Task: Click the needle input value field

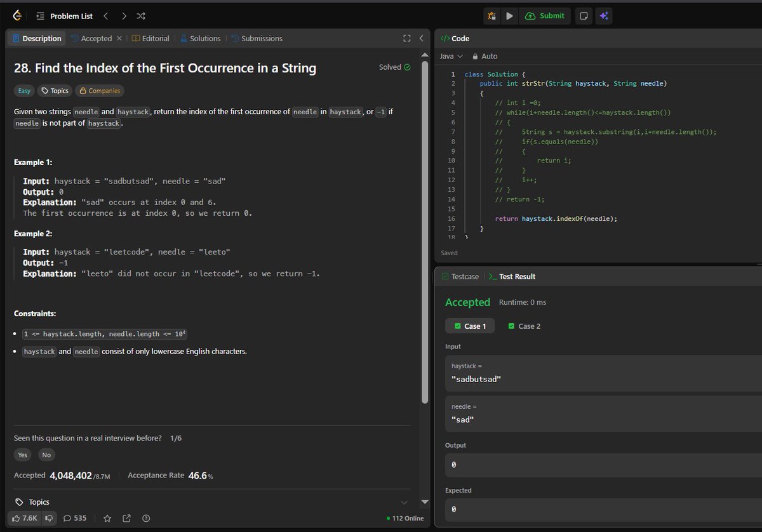Action: 603,414
